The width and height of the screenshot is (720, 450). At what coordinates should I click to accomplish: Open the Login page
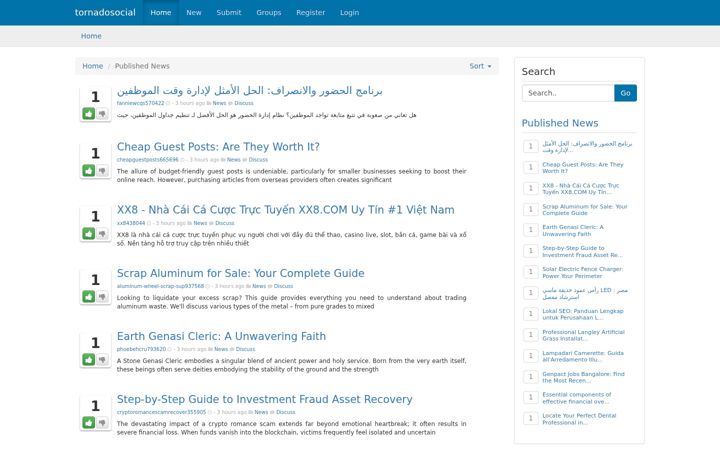(x=349, y=12)
